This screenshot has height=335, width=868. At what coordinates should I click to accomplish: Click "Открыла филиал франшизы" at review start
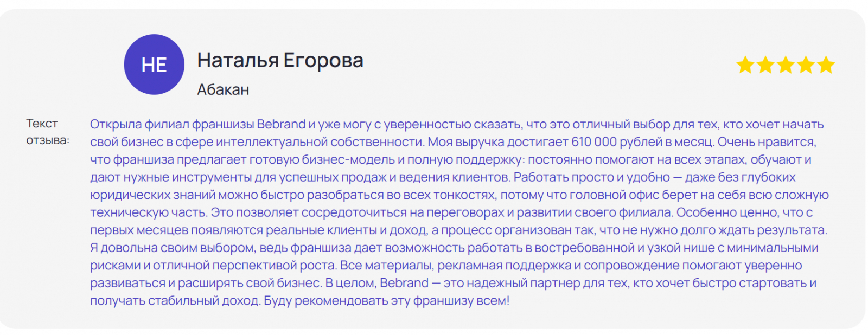click(172, 125)
